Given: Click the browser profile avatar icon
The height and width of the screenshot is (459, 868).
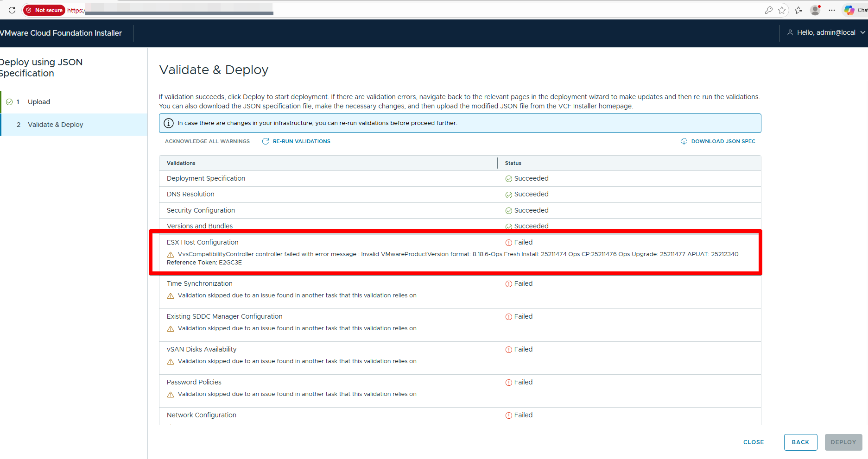Looking at the screenshot, I should 815,10.
